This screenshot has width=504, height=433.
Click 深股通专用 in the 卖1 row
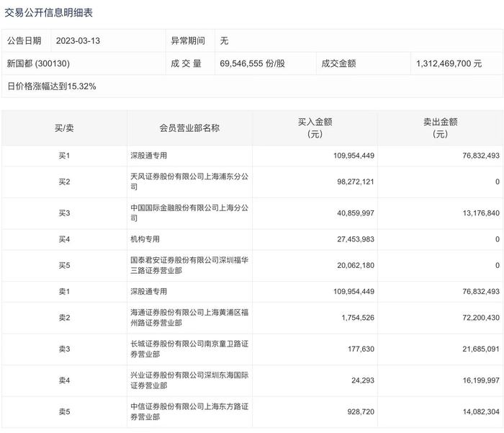(x=149, y=292)
